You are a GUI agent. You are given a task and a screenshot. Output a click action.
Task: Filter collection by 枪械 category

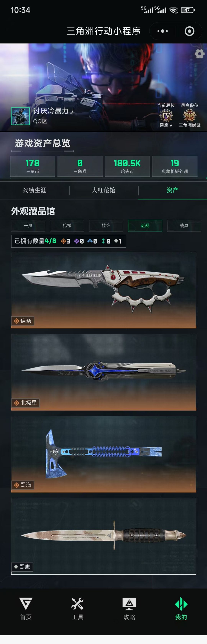click(67, 226)
